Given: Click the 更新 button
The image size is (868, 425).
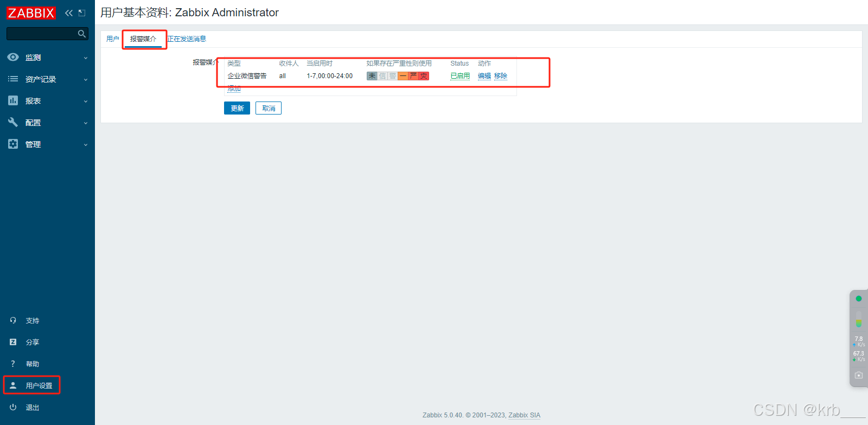Looking at the screenshot, I should click(x=237, y=108).
